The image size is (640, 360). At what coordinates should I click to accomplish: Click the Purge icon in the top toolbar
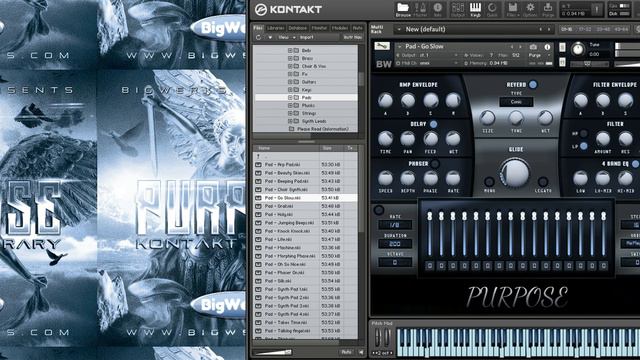point(548,10)
